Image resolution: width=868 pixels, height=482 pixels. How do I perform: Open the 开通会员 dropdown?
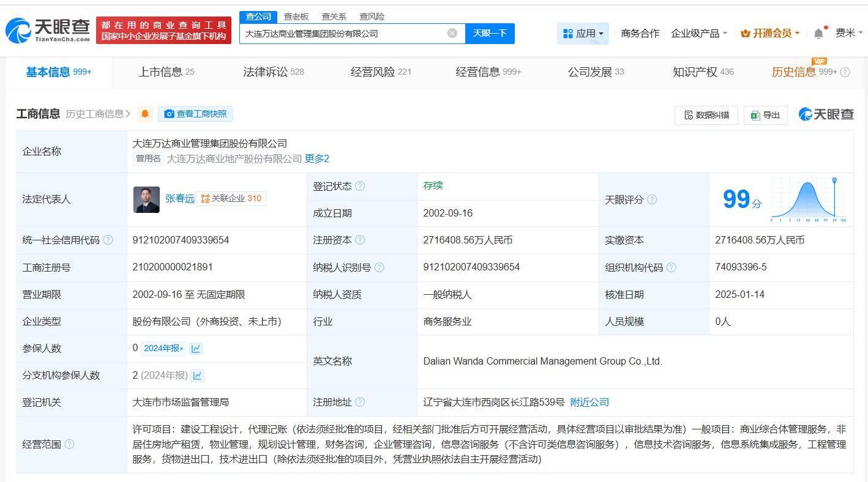tap(770, 34)
